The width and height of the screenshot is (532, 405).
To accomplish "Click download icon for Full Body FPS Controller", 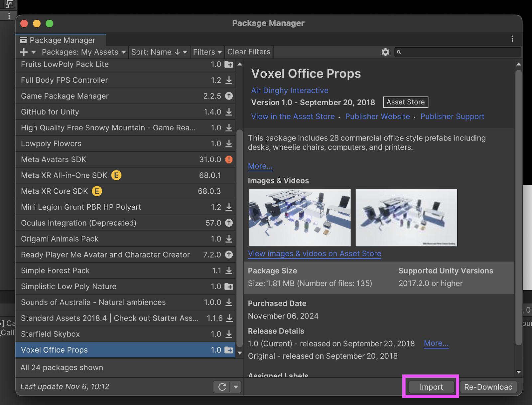I will [x=229, y=80].
